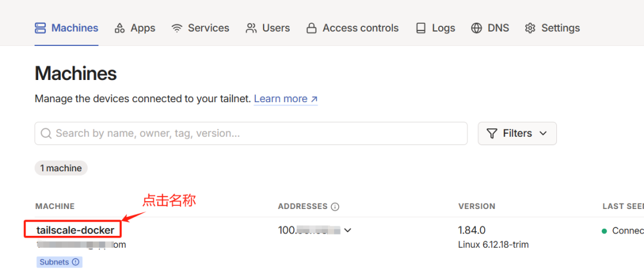Focus the Search by name input field
644x274 pixels.
pyautogui.click(x=251, y=133)
